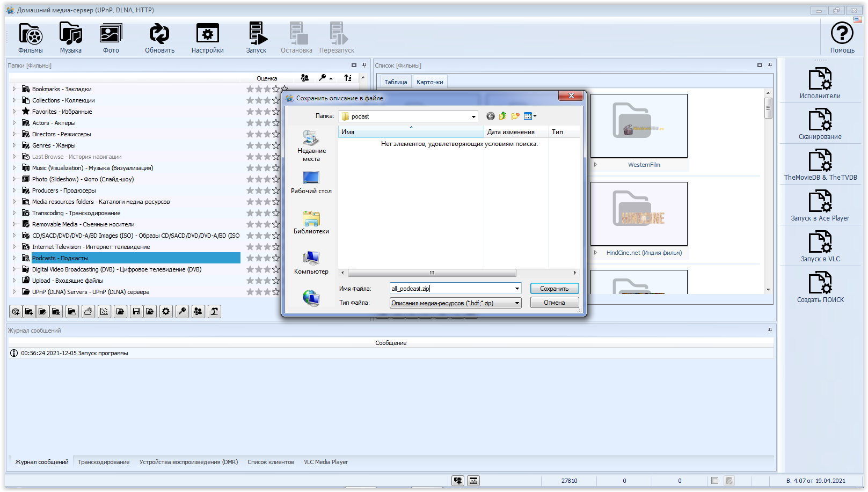Toggle the checkbox in the status bar
This screenshot has height=492, width=868.
[x=714, y=481]
